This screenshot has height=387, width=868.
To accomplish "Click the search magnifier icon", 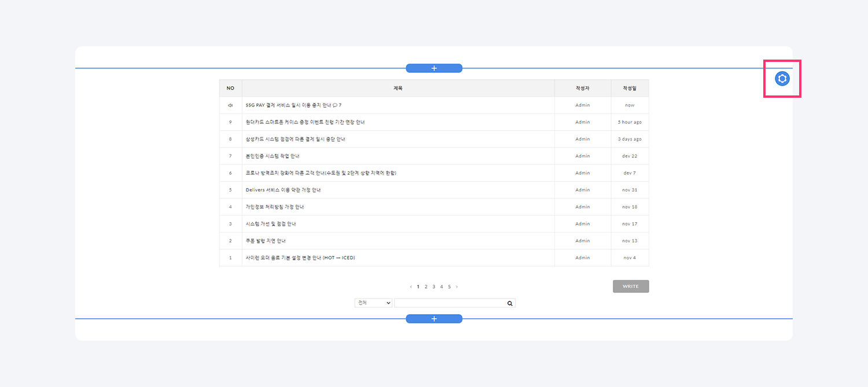I will (510, 303).
